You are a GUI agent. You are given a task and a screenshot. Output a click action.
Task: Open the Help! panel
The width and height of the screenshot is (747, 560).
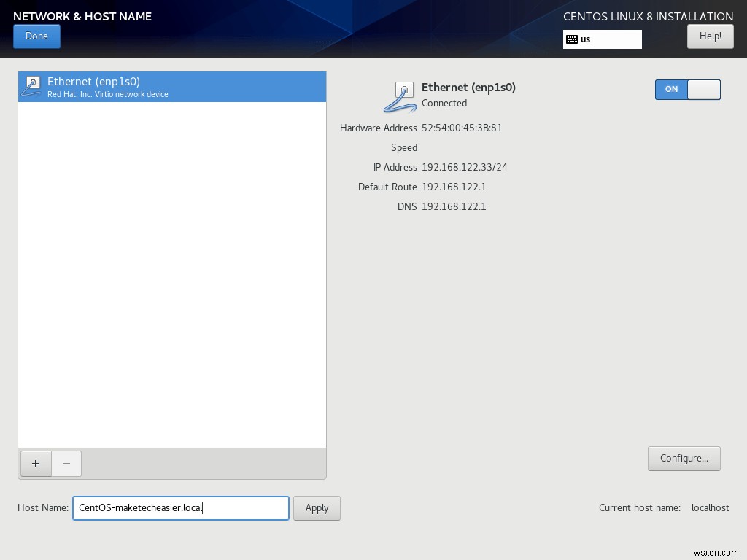pos(710,36)
